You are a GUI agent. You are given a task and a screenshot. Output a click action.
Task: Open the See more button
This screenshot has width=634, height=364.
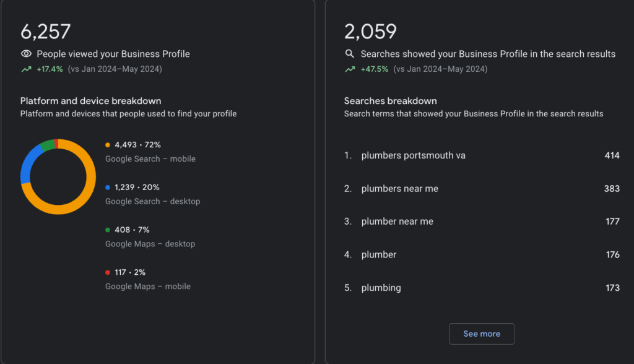pos(482,334)
